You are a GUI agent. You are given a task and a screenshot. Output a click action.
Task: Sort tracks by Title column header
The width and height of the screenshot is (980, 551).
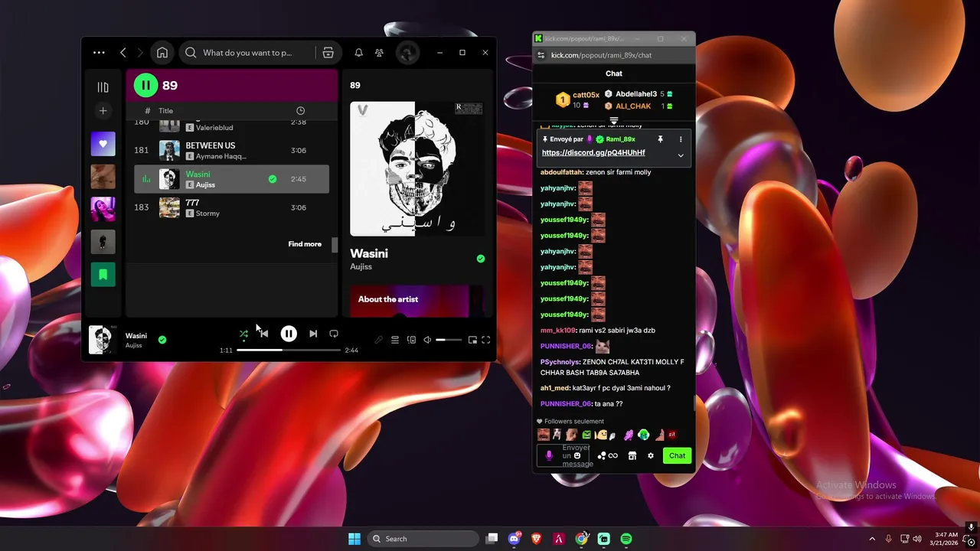click(165, 111)
